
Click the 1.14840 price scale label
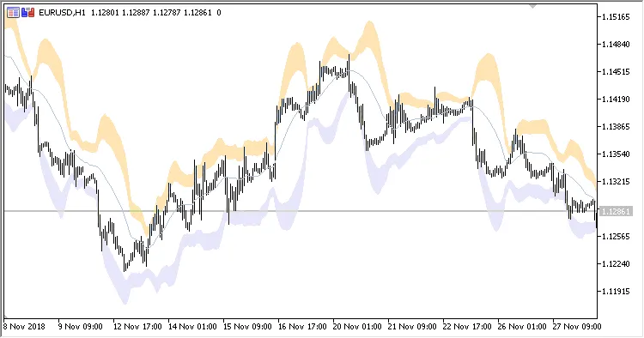(616, 45)
